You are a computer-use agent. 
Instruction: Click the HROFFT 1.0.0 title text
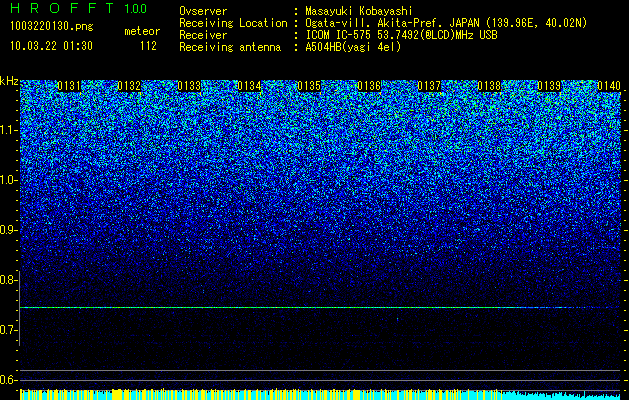click(79, 8)
